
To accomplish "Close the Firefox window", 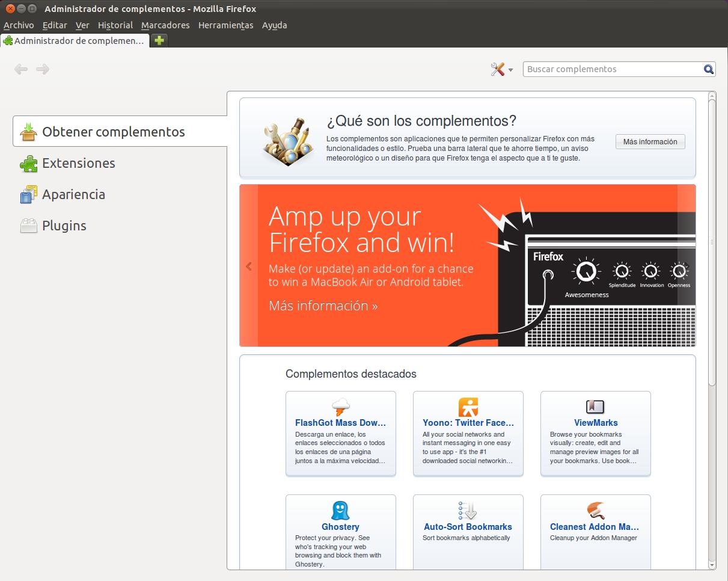I will point(10,9).
